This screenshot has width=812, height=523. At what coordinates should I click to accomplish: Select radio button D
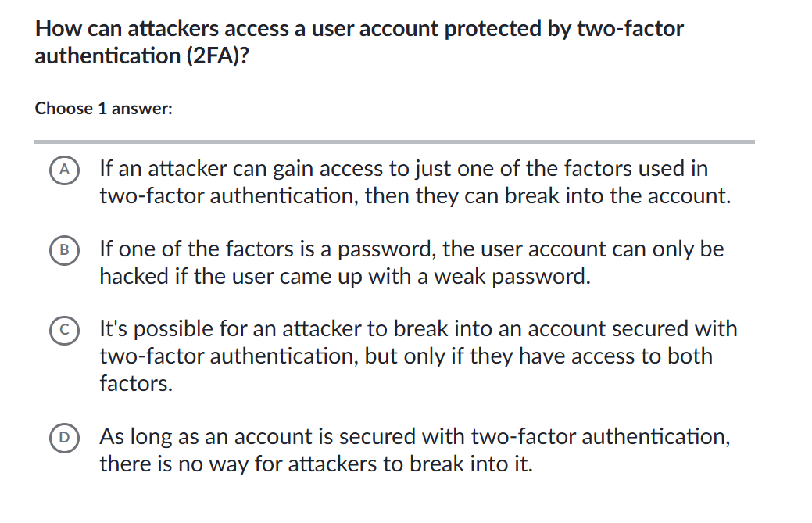tap(66, 436)
